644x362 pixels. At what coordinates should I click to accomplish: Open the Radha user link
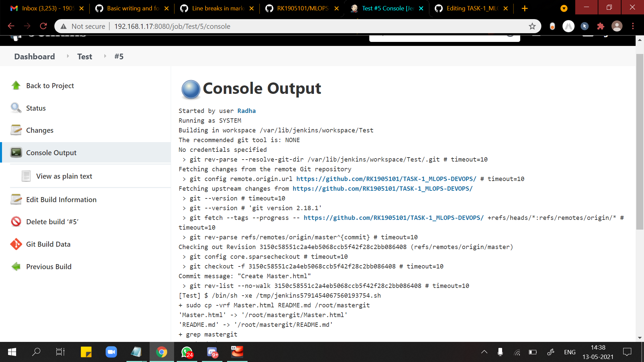click(x=247, y=111)
